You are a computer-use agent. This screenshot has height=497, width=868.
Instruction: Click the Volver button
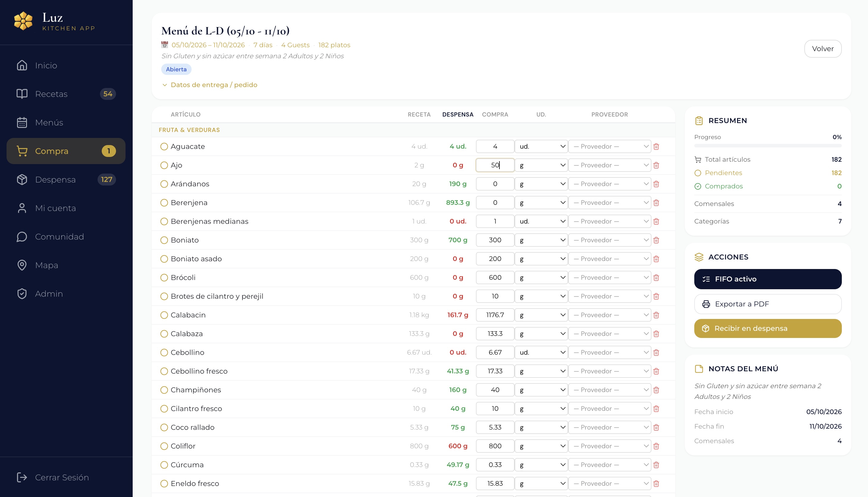[x=822, y=48]
